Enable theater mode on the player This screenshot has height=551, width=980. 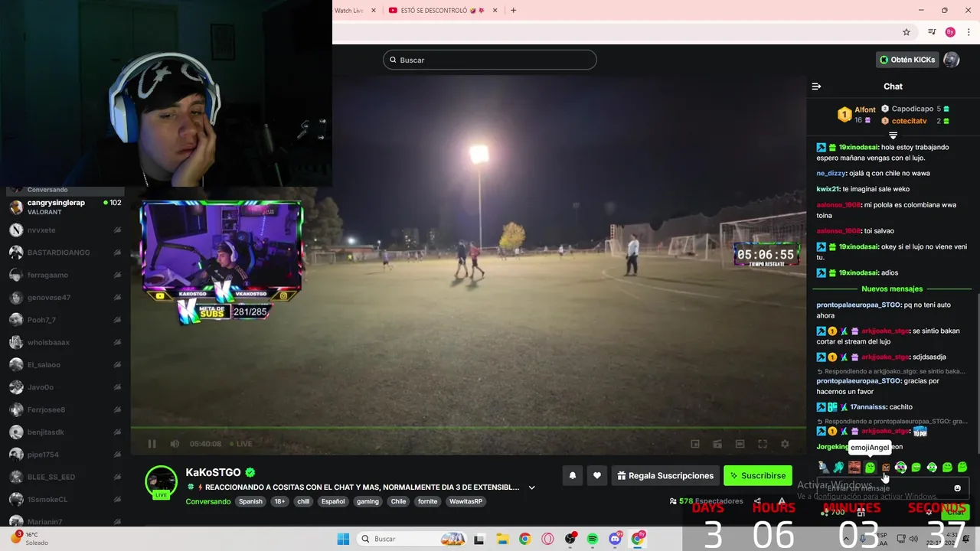point(740,444)
